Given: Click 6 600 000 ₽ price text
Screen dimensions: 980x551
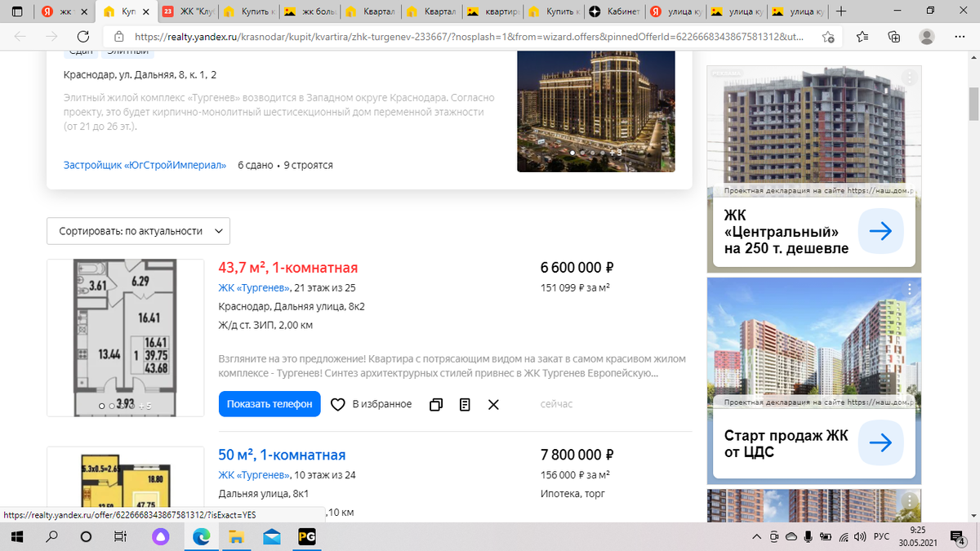Looking at the screenshot, I should pos(577,268).
